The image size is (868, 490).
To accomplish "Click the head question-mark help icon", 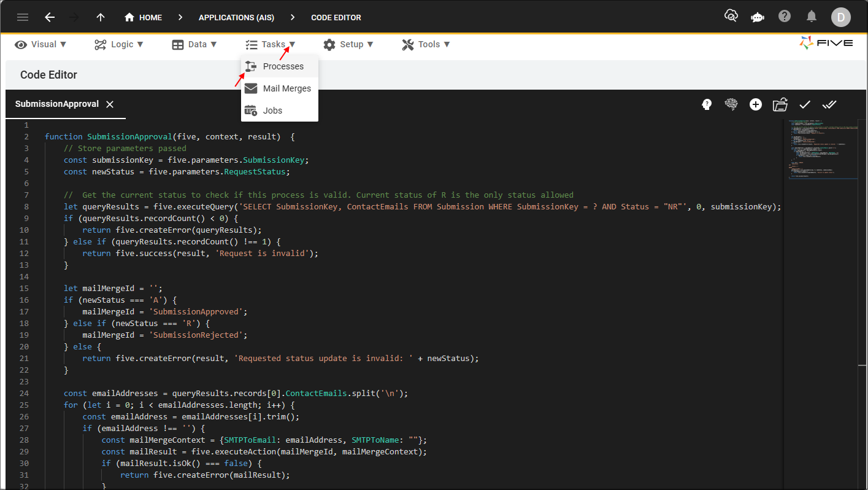I will (707, 104).
